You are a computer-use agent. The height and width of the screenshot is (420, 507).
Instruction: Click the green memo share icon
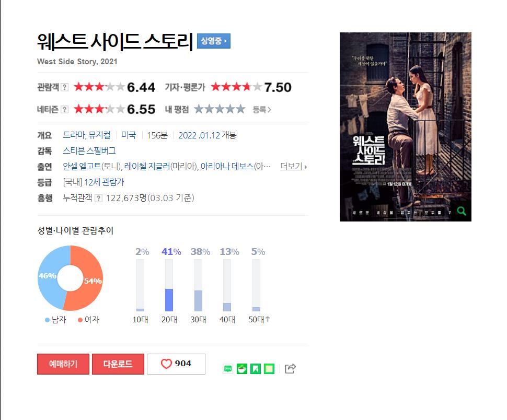(269, 369)
